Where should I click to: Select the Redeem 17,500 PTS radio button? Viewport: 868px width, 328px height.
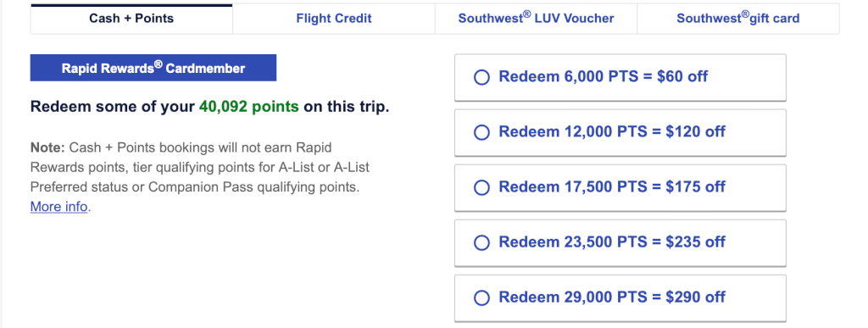(481, 187)
